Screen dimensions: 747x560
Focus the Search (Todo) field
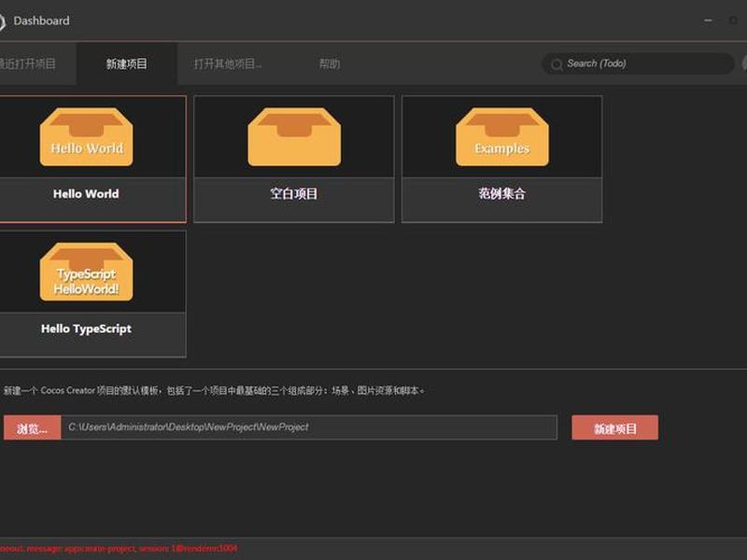[638, 63]
